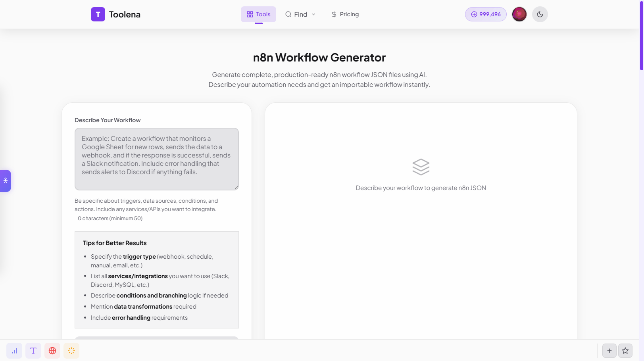Click the Describe Your Workflow text area
Image resolution: width=644 pixels, height=361 pixels.
pos(157,159)
